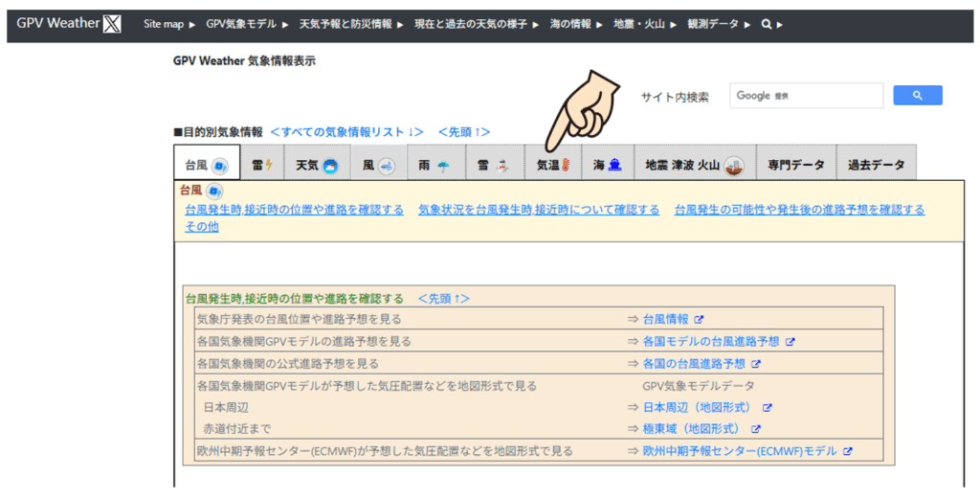Click the magnifier search icon in top navigation
This screenshot has width=980, height=499.
click(x=767, y=24)
